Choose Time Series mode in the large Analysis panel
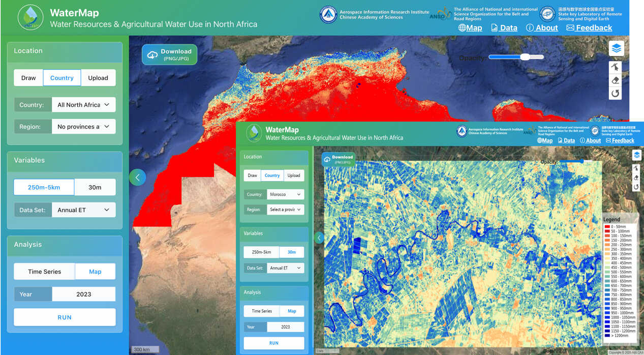The width and height of the screenshot is (644, 355). [x=44, y=272]
